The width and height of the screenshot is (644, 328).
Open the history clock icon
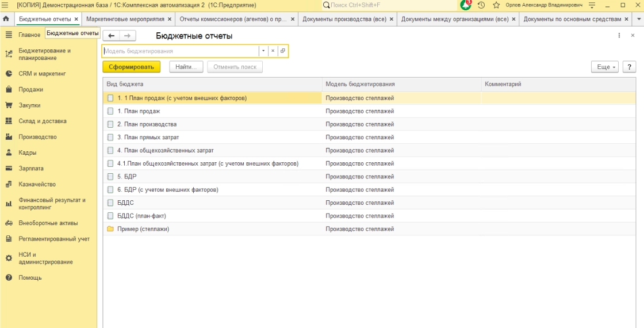[x=481, y=5]
